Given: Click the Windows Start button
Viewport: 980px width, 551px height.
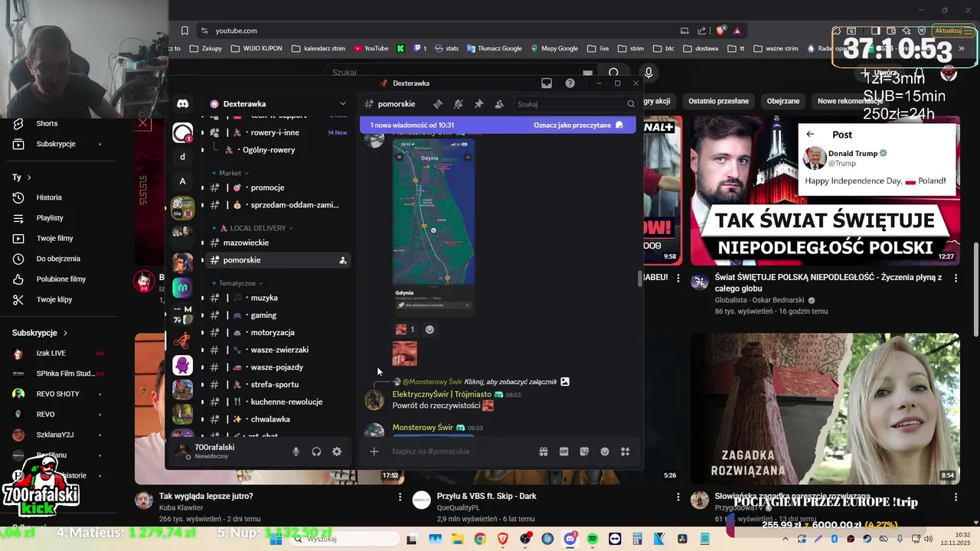Looking at the screenshot, I should pyautogui.click(x=276, y=540).
